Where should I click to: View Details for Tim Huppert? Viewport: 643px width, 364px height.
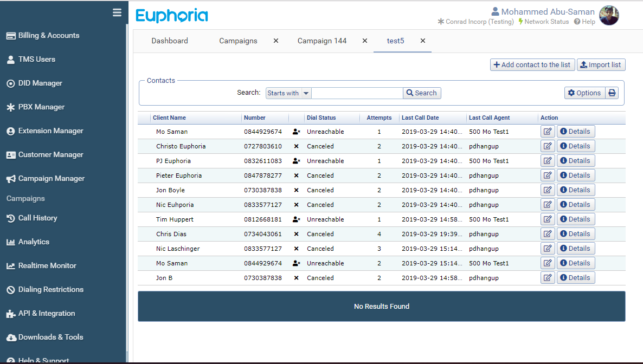pyautogui.click(x=575, y=219)
